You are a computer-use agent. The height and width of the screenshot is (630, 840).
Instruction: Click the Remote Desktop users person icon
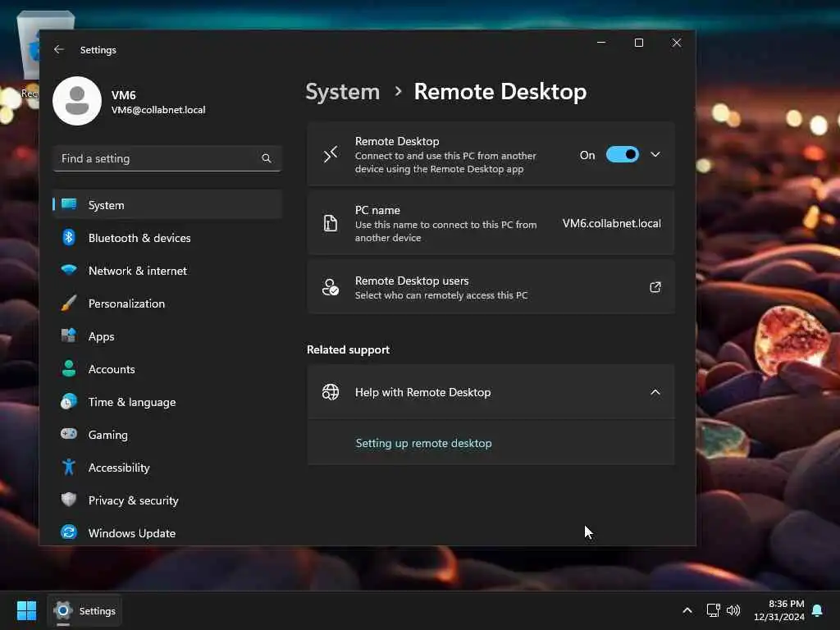pos(331,287)
